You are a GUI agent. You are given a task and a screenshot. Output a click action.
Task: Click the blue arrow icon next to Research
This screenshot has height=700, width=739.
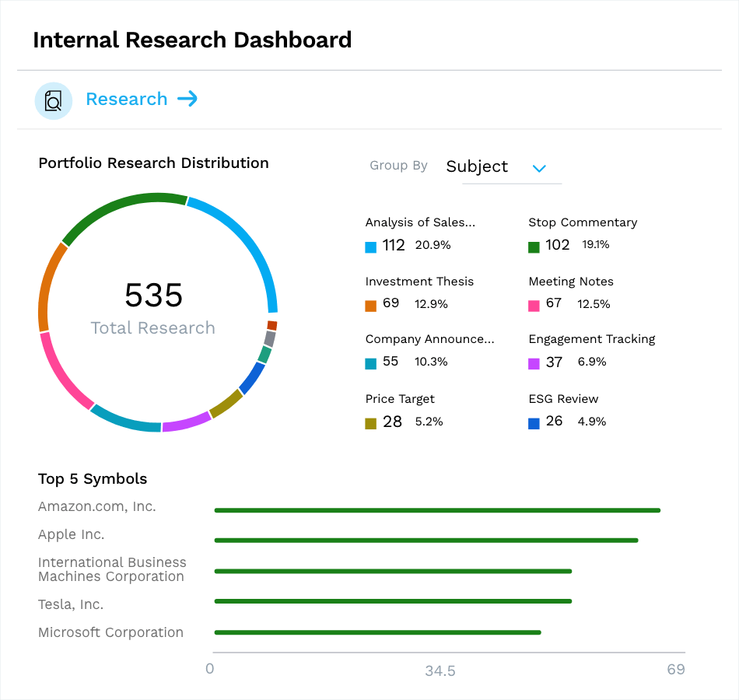coord(187,100)
